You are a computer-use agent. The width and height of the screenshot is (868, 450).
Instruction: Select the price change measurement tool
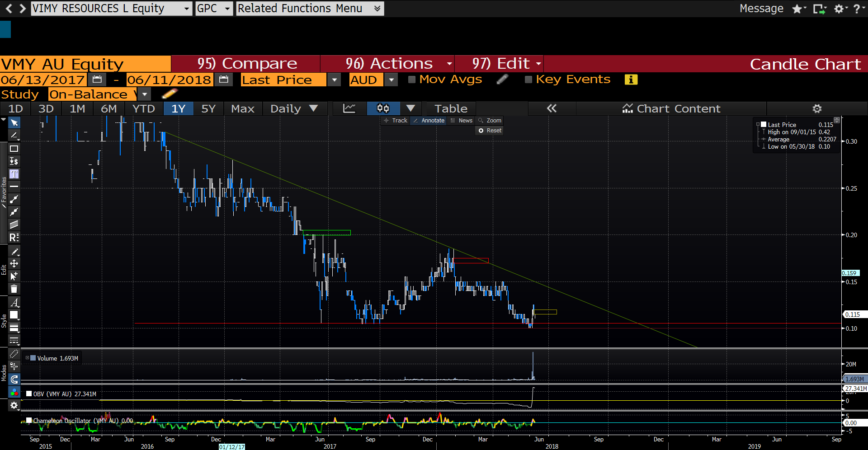pyautogui.click(x=14, y=161)
